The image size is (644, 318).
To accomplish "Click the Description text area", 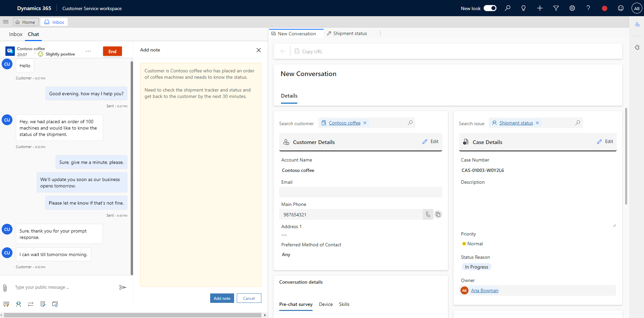I will tap(538, 207).
